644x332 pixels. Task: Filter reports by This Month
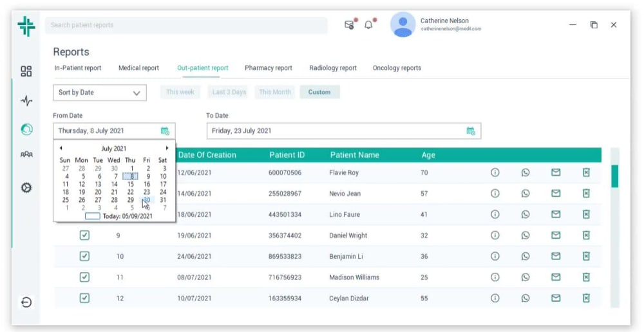pyautogui.click(x=275, y=92)
